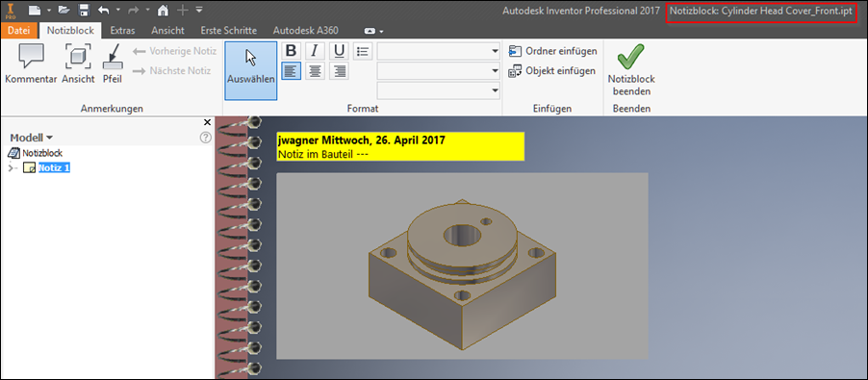Click the Beenden panel label

[631, 109]
